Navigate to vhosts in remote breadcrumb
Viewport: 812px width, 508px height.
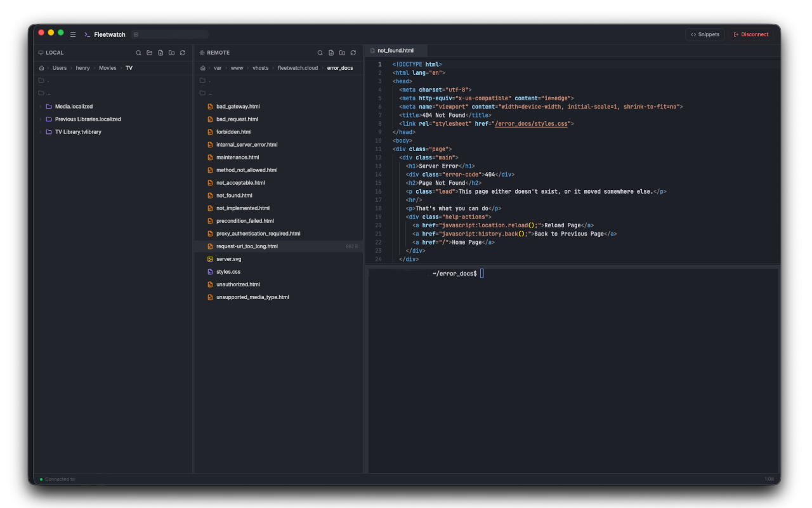(261, 68)
